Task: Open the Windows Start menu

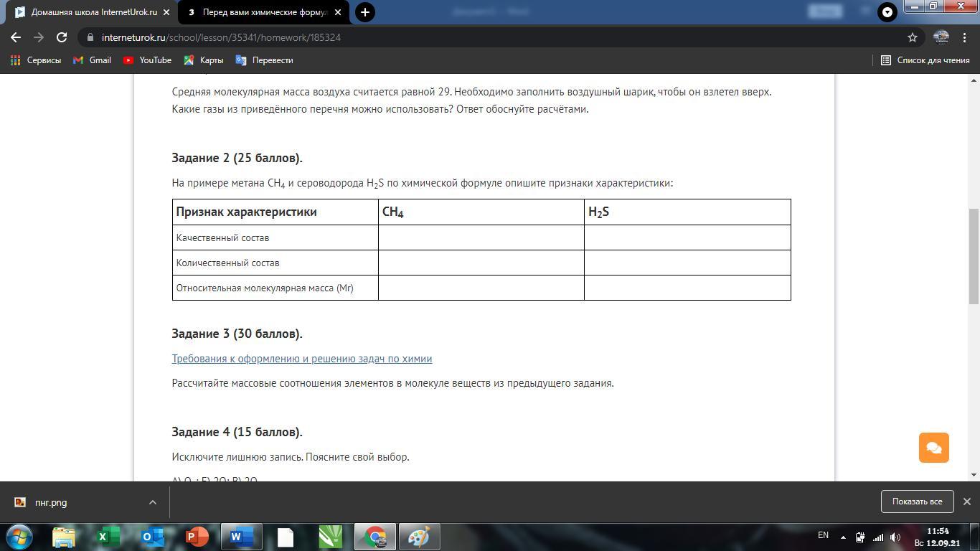Action: click(19, 537)
